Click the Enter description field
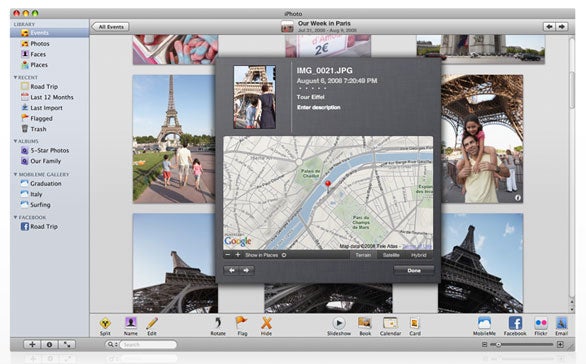This screenshot has width=586, height=364. (318, 107)
